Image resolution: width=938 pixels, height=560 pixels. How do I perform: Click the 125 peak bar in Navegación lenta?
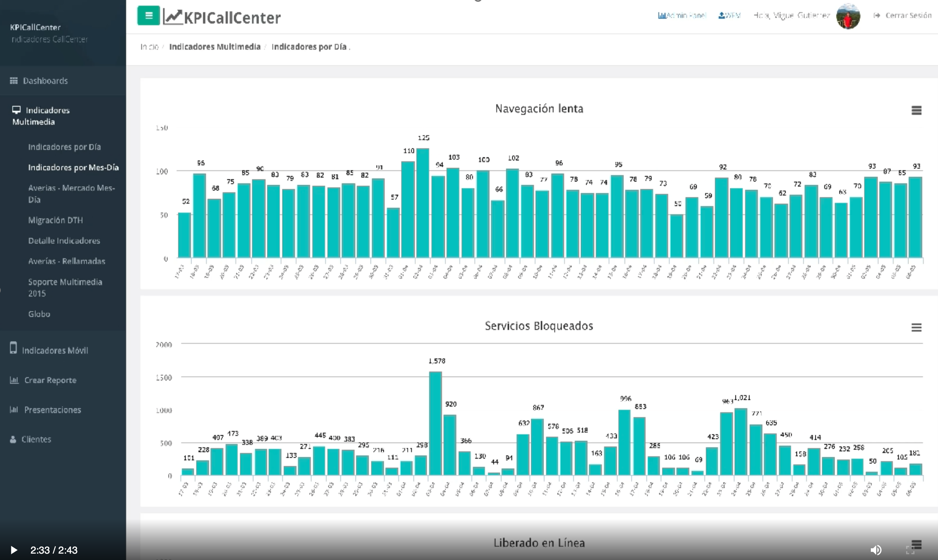[422, 203]
